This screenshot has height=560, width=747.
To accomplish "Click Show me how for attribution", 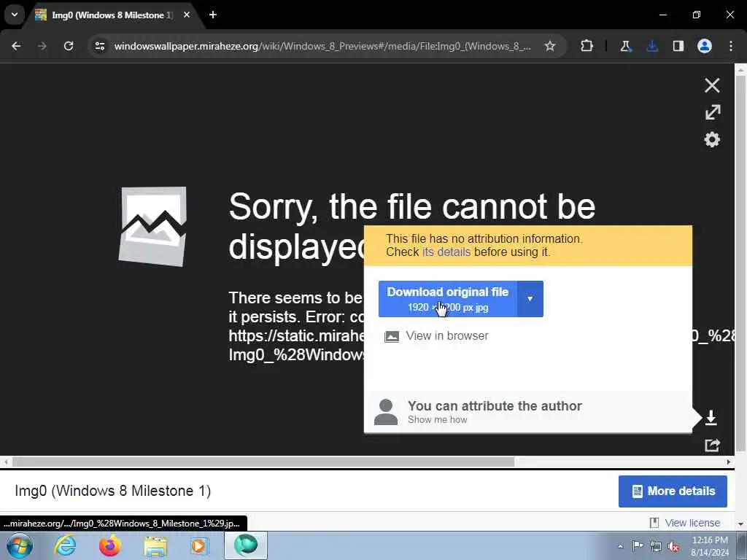I will click(438, 419).
